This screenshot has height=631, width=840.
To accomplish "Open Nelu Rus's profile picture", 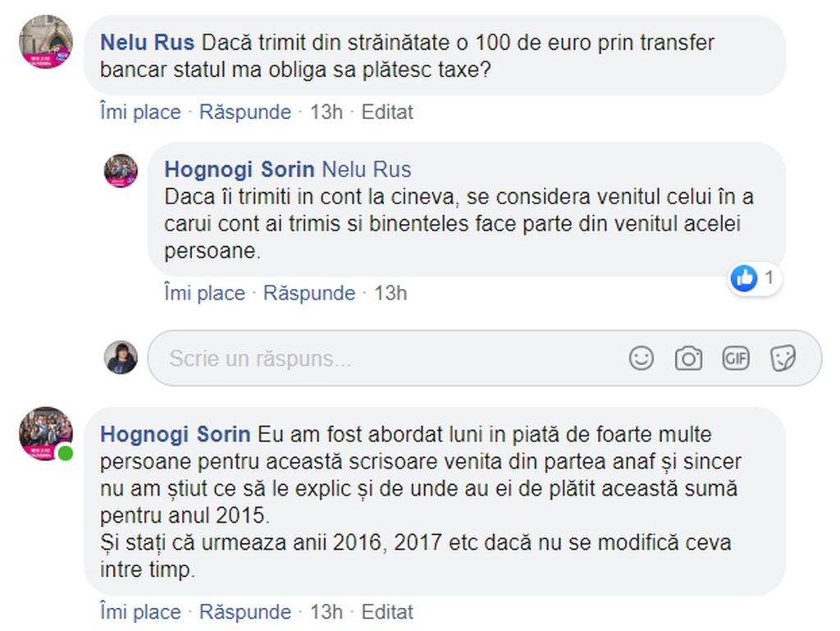I will 46,42.
